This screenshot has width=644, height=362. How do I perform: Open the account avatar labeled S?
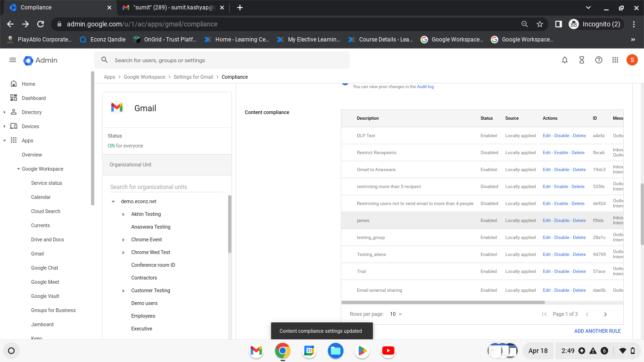point(632,60)
